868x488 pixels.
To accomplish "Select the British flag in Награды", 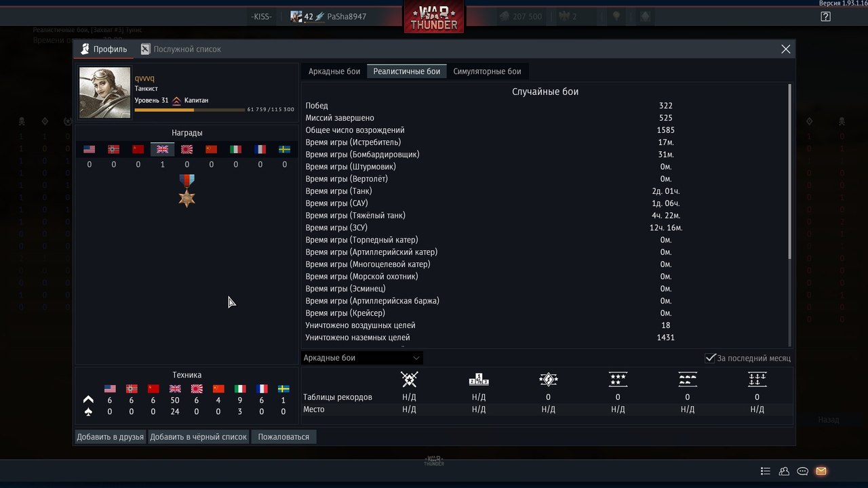I will tap(163, 149).
